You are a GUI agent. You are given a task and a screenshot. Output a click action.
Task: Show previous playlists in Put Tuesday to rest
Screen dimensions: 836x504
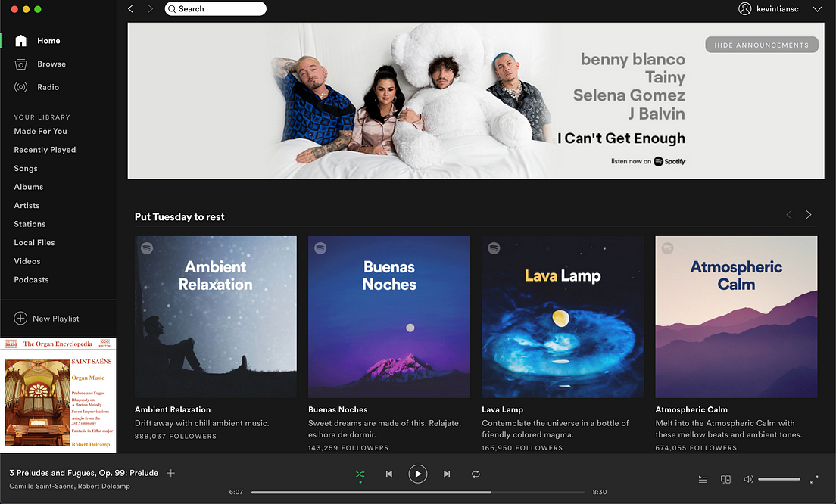point(789,215)
